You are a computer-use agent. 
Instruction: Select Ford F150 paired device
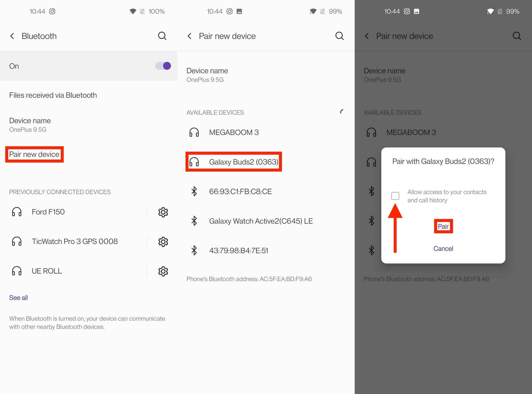pyautogui.click(x=48, y=212)
